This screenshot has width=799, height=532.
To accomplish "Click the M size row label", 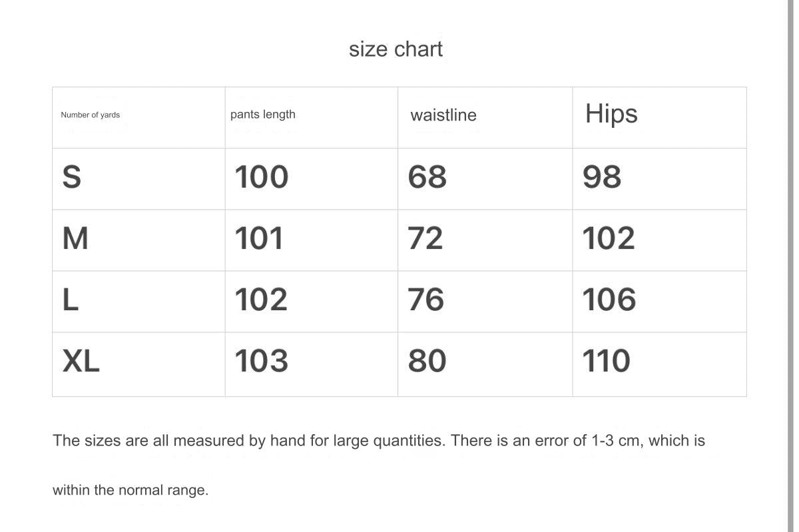I will pos(75,238).
